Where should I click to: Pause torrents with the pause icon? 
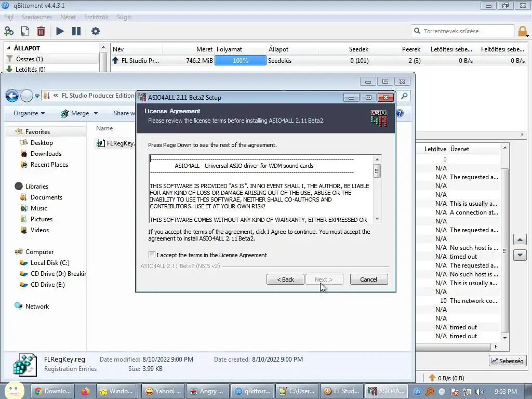point(76,31)
